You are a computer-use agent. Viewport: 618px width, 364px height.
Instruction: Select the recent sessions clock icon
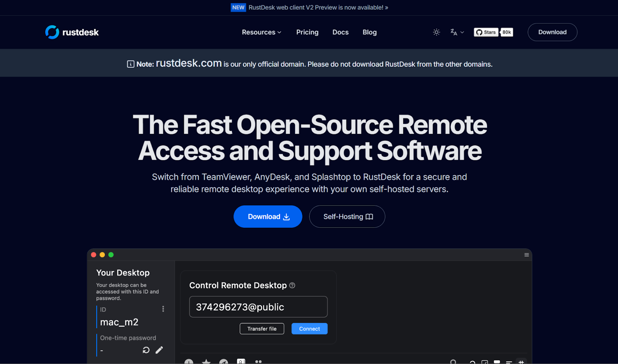(189, 362)
